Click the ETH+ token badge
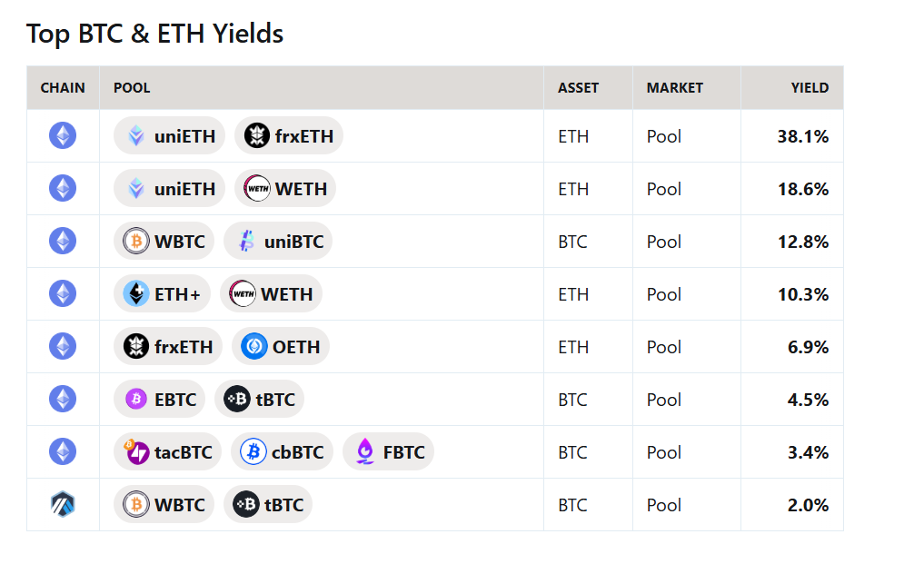 [x=162, y=293]
